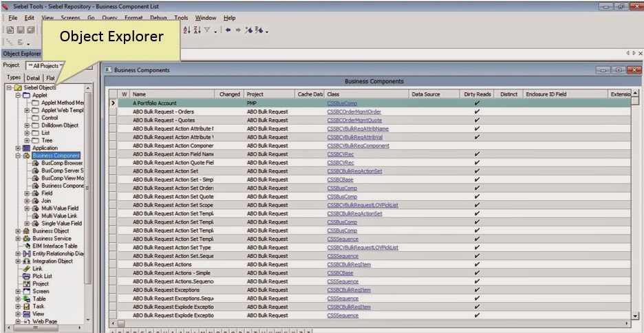Toggle Dirty Reads for A Portfolio Account
Image resolution: width=644 pixels, height=333 pixels.
(477, 103)
